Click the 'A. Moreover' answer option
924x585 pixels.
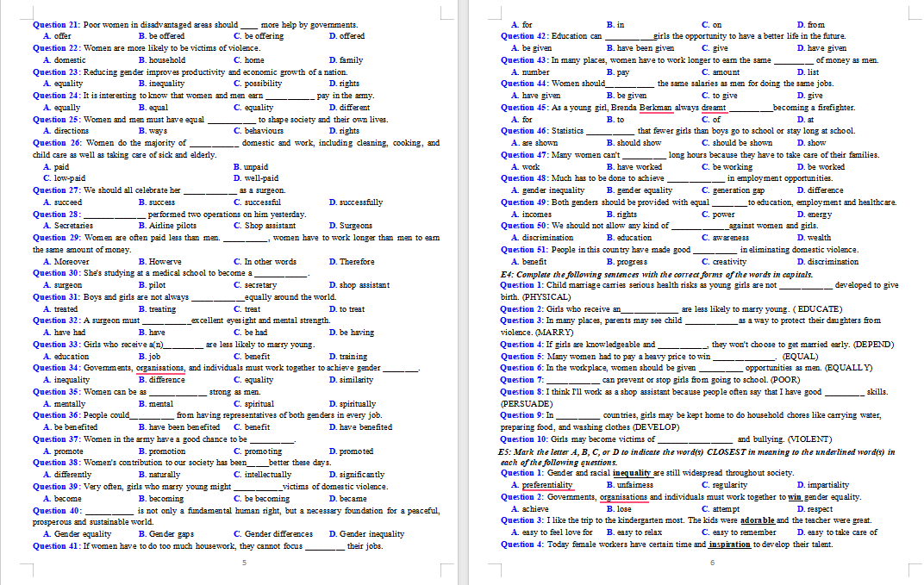pyautogui.click(x=66, y=262)
